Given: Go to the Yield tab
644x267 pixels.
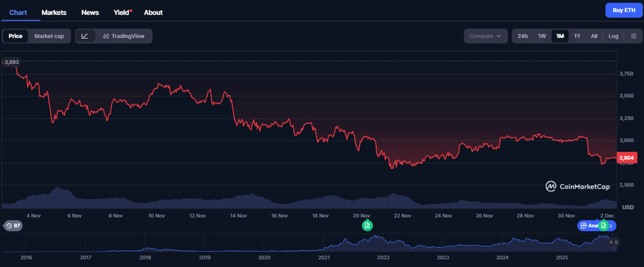Looking at the screenshot, I should click(121, 12).
